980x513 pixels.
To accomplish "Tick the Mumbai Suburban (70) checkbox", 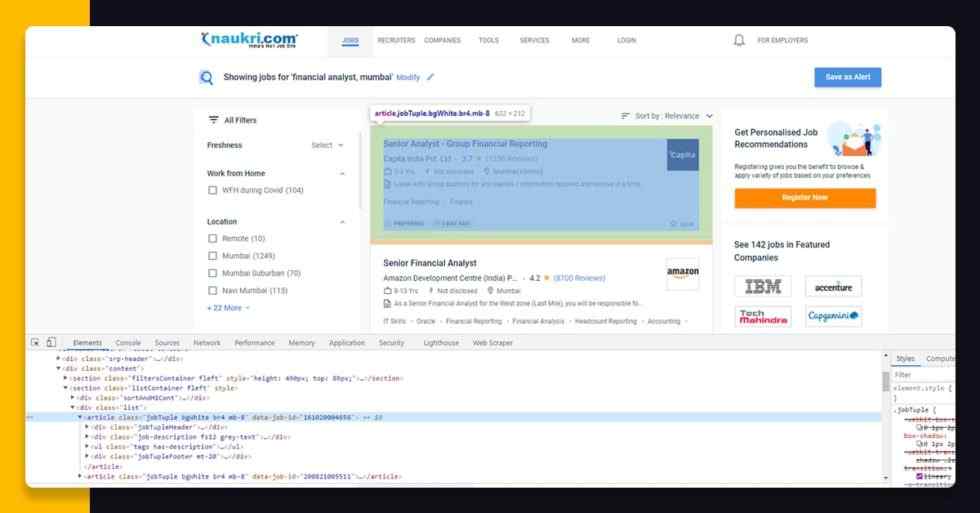I will coord(212,274).
